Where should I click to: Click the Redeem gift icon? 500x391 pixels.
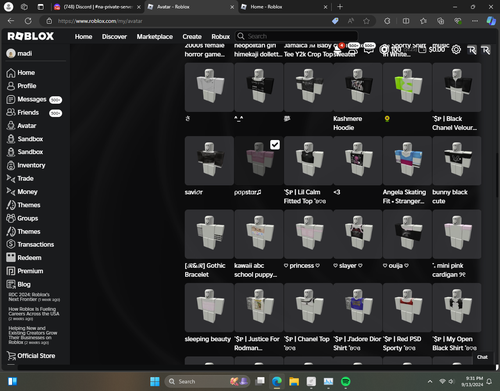[x=11, y=257]
